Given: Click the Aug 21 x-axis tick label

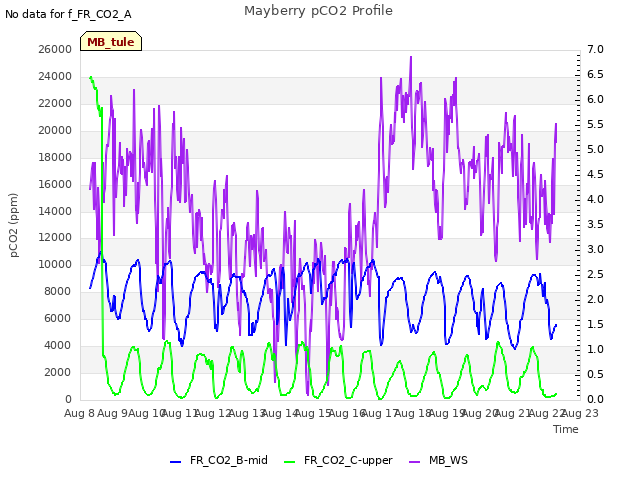Looking at the screenshot, I should (513, 413).
